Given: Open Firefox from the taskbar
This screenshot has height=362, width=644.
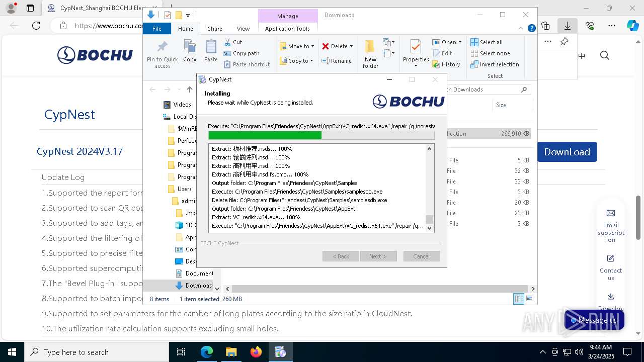Looking at the screenshot, I should [x=256, y=352].
